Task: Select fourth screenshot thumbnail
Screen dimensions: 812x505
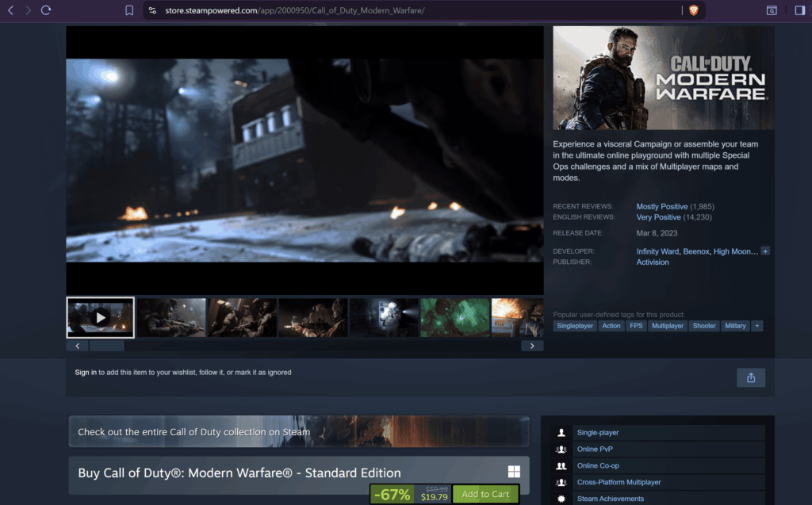Action: tap(313, 317)
